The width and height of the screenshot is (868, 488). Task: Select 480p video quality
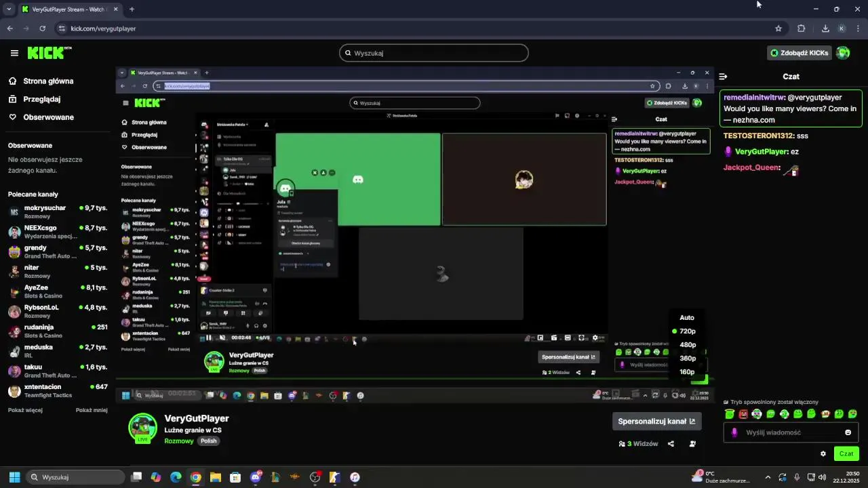[687, 345]
